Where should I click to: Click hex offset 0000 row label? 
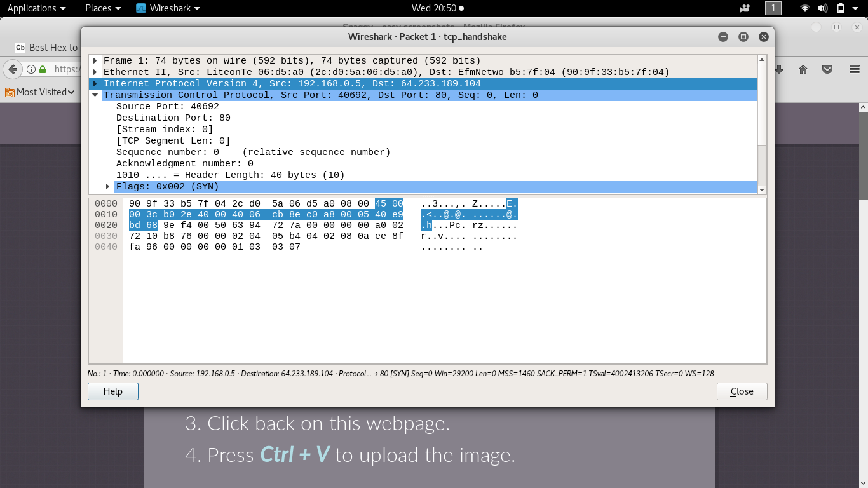pyautogui.click(x=106, y=203)
